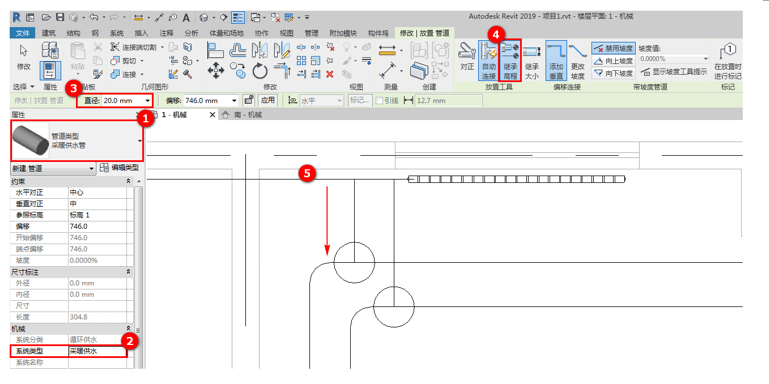Viewport: 769px width, 384px height.
Task: Undo the last action in quick access toolbar
Action: [93, 17]
